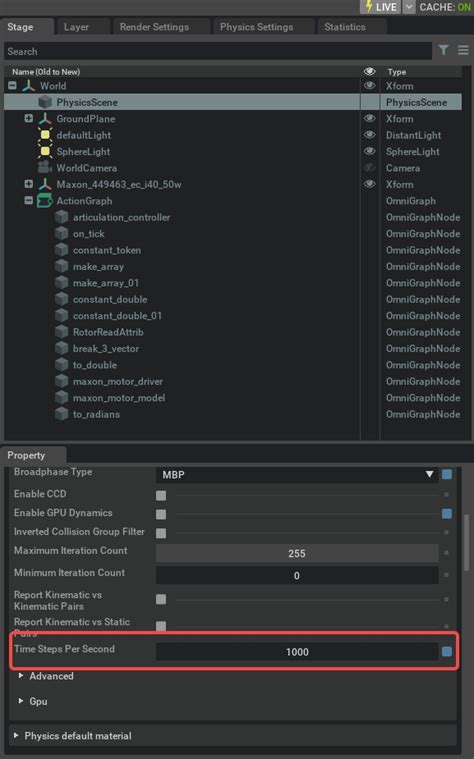Image resolution: width=474 pixels, height=759 pixels.
Task: Expand the Gpu section
Action: coord(21,700)
